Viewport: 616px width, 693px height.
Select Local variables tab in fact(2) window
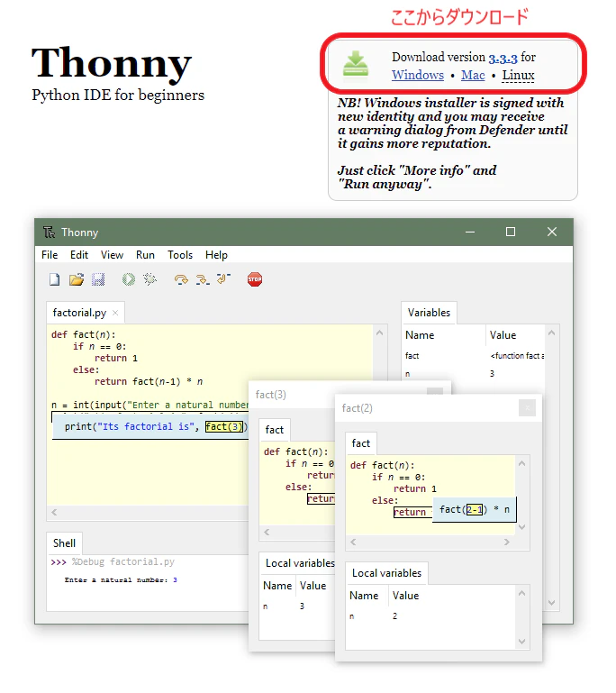[387, 573]
